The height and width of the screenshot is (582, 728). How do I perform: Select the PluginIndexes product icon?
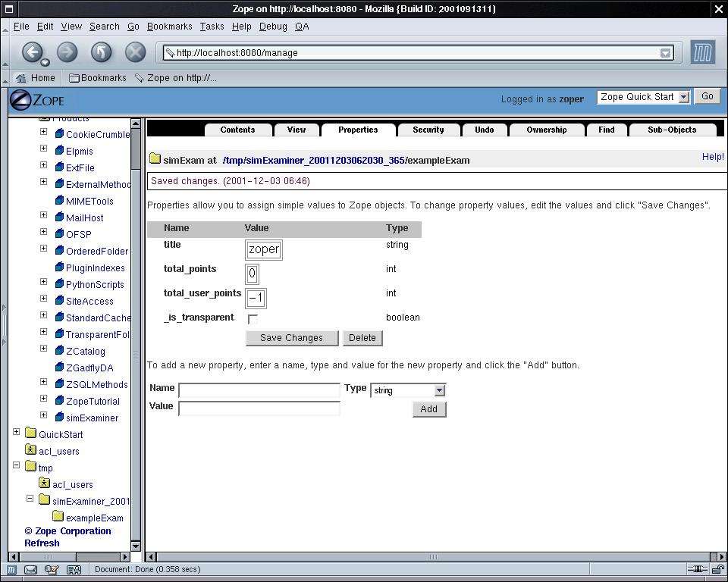coord(59,268)
